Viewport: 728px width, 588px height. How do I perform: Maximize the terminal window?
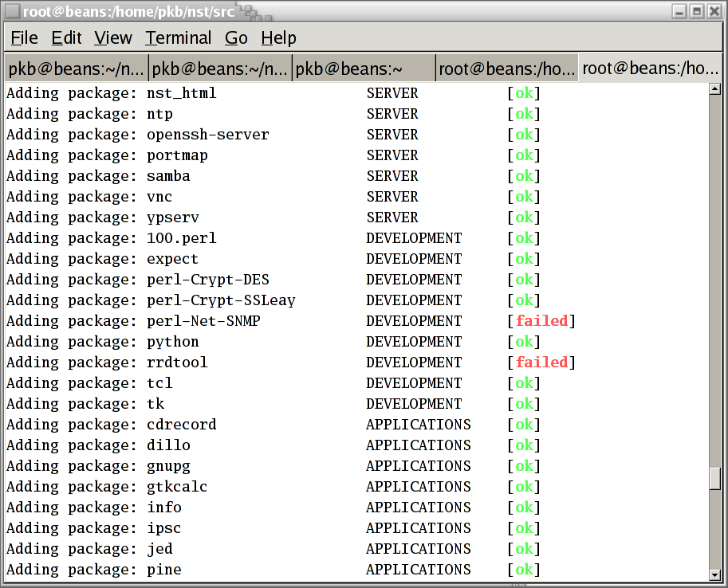coord(696,11)
